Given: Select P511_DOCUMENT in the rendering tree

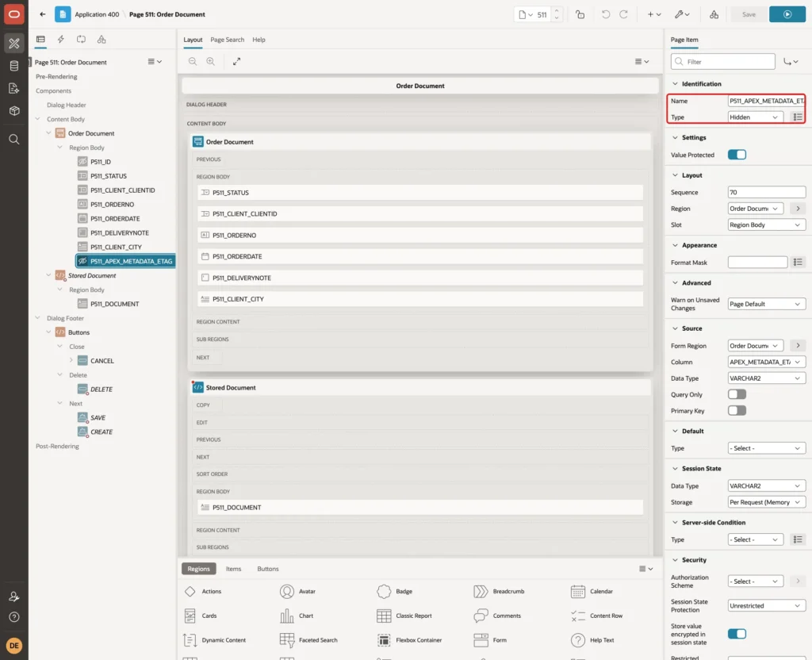Looking at the screenshot, I should (114, 304).
